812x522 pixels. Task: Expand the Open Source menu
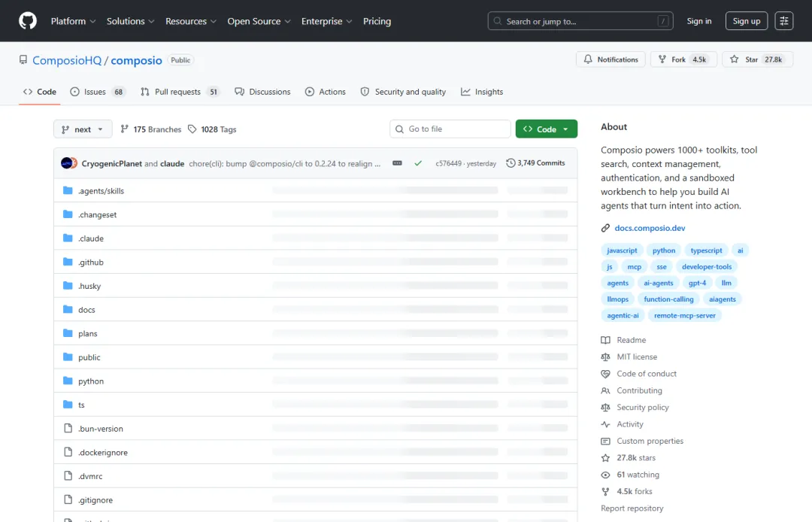(x=259, y=21)
